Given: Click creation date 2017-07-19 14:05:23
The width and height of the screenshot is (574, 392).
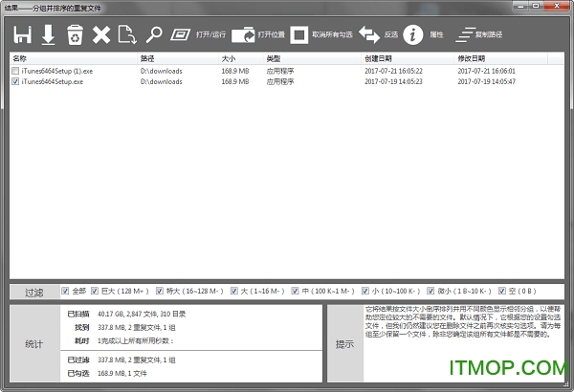Looking at the screenshot, I should point(393,81).
